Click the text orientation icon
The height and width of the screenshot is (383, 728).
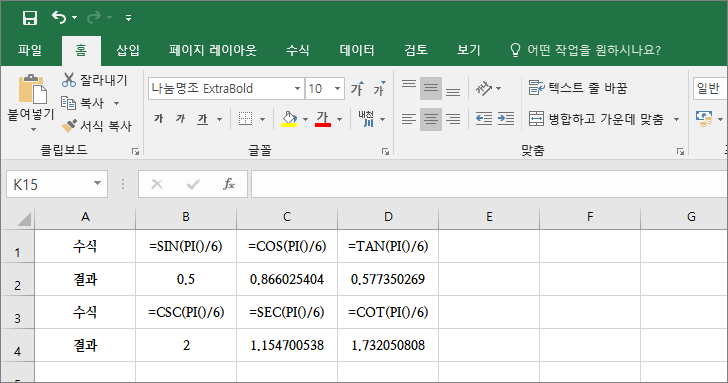(x=484, y=88)
